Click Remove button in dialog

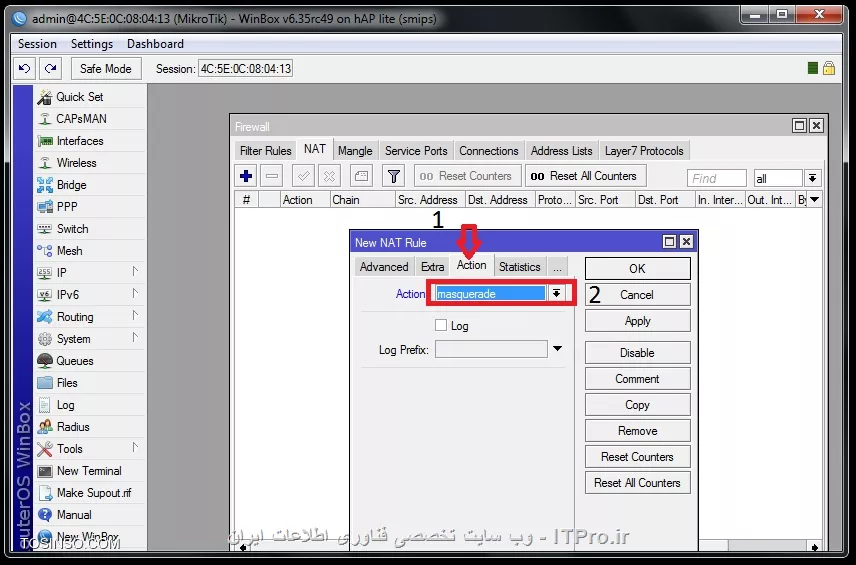638,431
